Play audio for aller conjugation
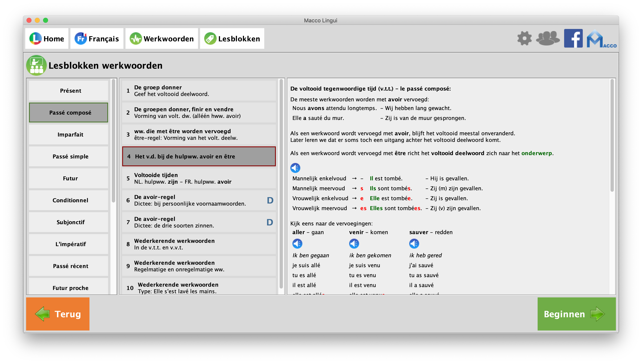The width and height of the screenshot is (642, 364). tap(297, 243)
